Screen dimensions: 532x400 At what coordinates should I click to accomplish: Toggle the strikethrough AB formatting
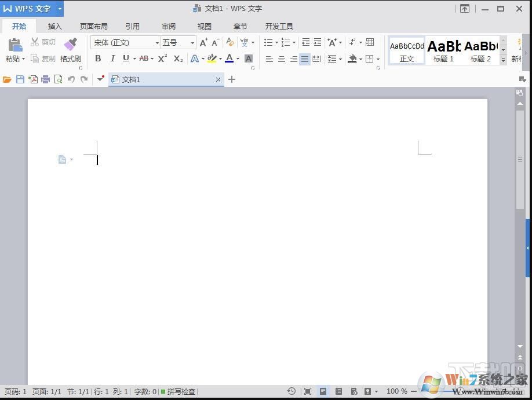144,58
